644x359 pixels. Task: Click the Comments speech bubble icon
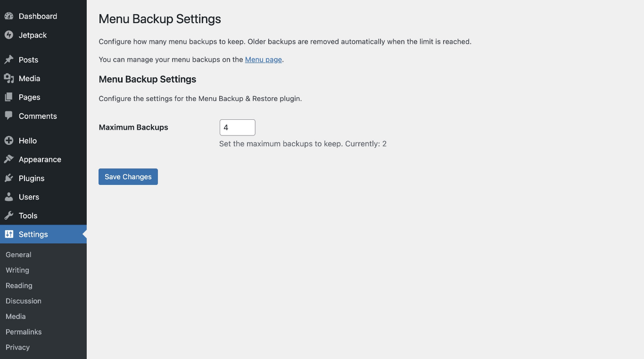9,116
